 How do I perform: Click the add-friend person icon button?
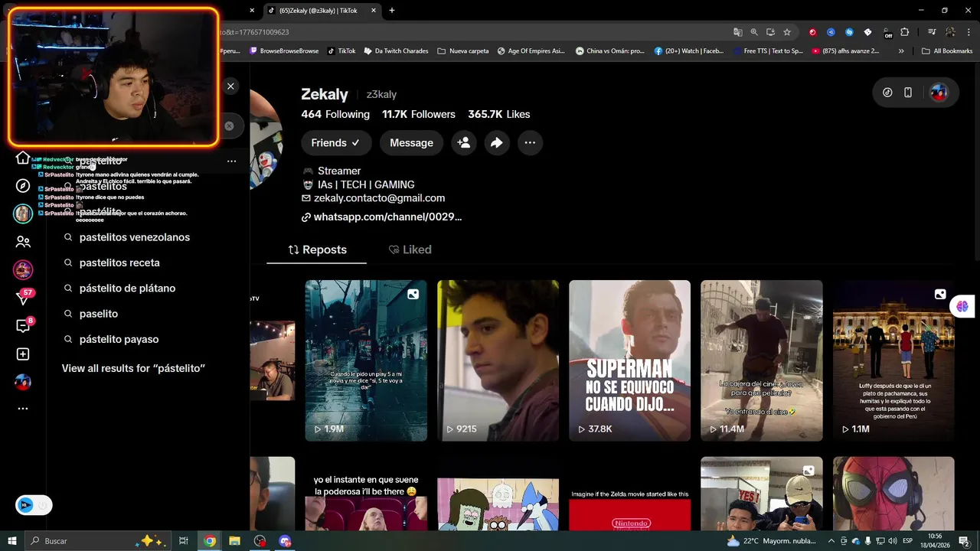pos(464,142)
